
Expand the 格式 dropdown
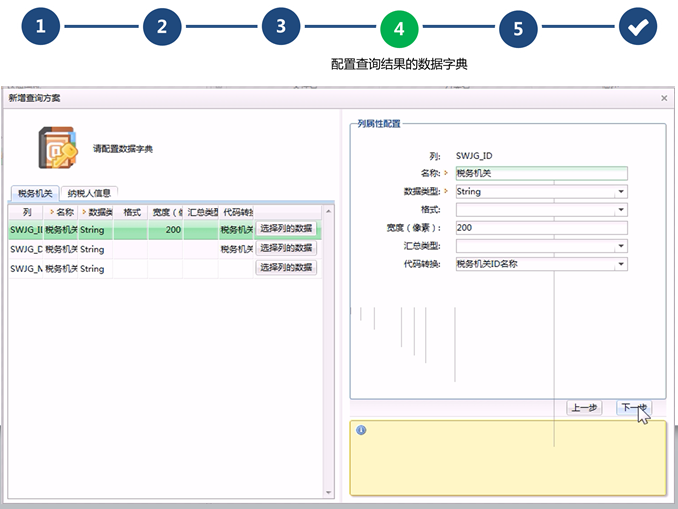[x=621, y=209]
